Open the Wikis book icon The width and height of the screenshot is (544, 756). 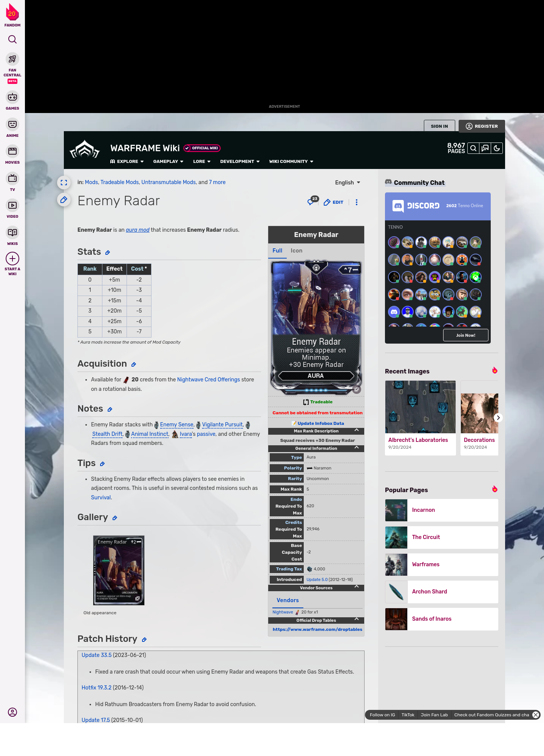pos(12,232)
